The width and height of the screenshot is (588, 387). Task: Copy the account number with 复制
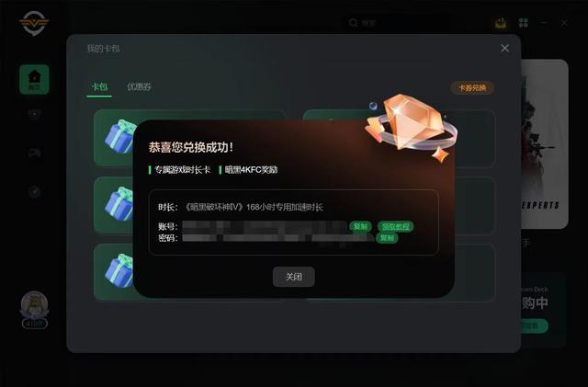360,226
